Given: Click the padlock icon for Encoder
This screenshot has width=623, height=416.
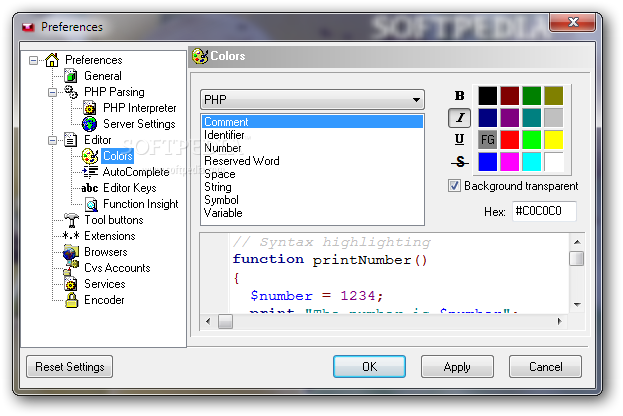Looking at the screenshot, I should pos(72,300).
